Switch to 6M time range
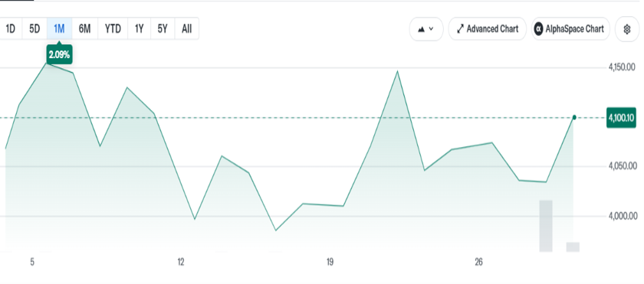Image resolution: width=644 pixels, height=284 pixels. (x=84, y=28)
